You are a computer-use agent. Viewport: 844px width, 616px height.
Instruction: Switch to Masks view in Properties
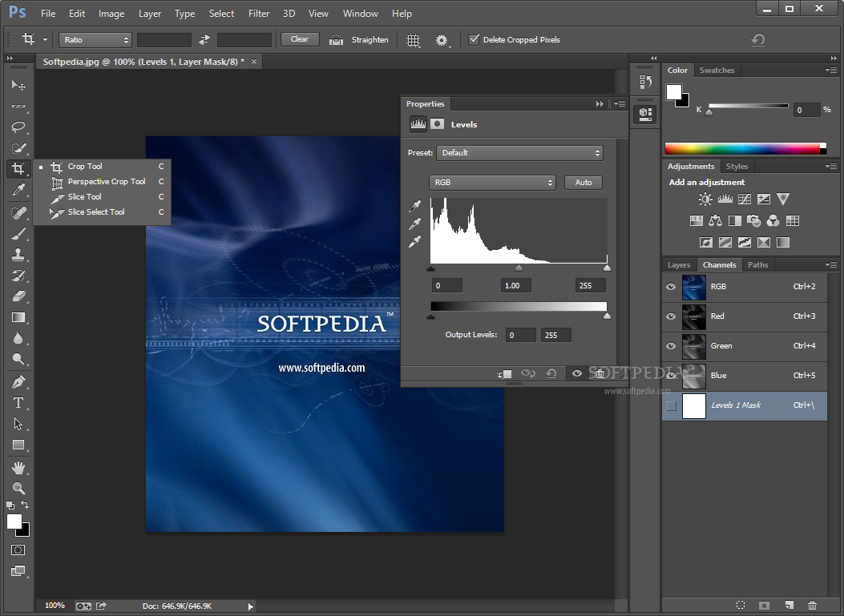tap(437, 124)
